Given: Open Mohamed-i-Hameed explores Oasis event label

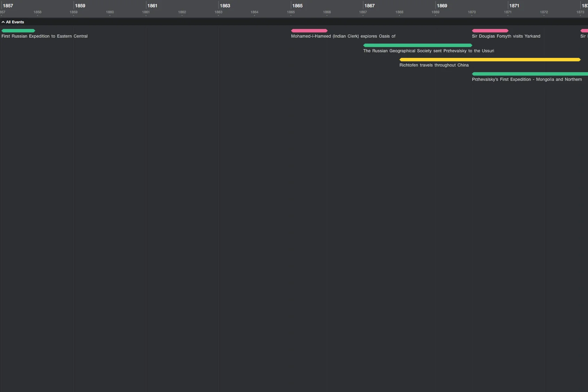Looking at the screenshot, I should 343,36.
